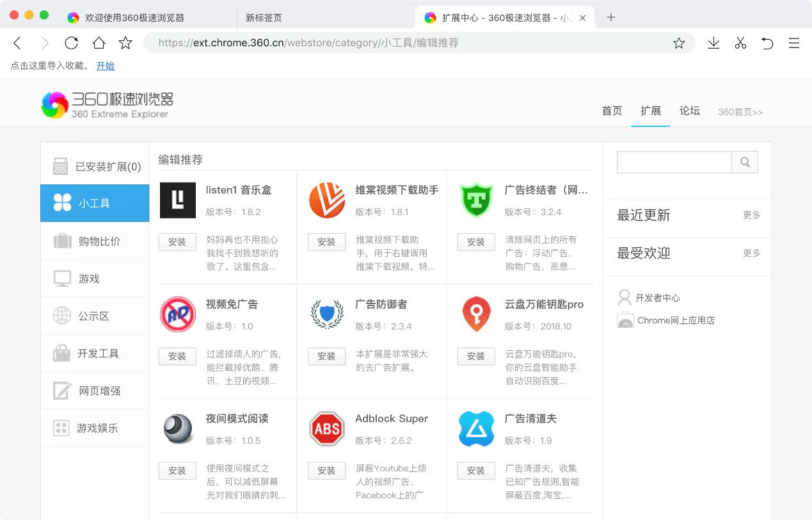Click the Adblock Super ABS icon
812x520 pixels.
coord(327,428)
